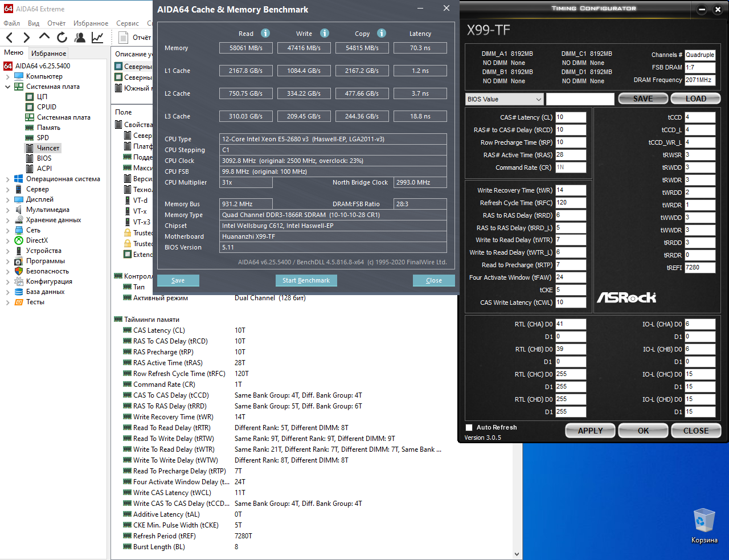The height and width of the screenshot is (560, 729).
Task: Click the Отчёт report icon in toolbar
Action: click(123, 38)
